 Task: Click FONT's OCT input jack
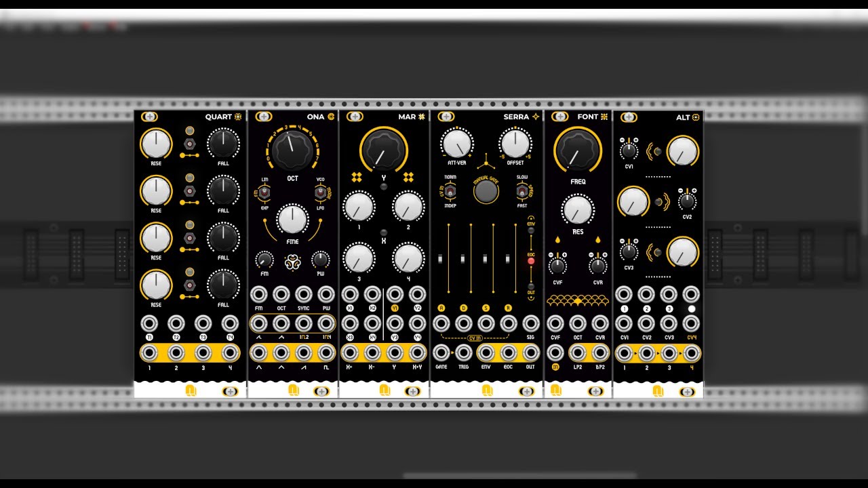[x=578, y=323]
